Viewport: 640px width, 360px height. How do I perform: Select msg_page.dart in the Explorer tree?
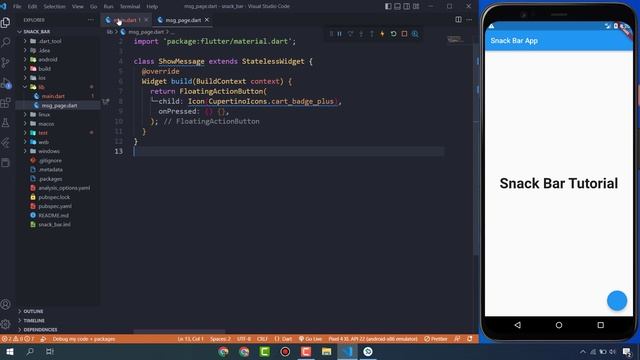(59, 105)
